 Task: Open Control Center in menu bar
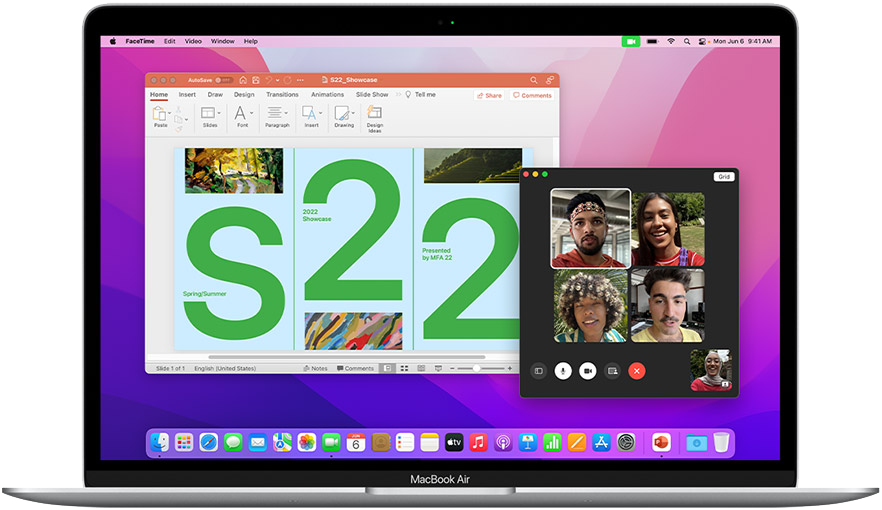coord(703,41)
